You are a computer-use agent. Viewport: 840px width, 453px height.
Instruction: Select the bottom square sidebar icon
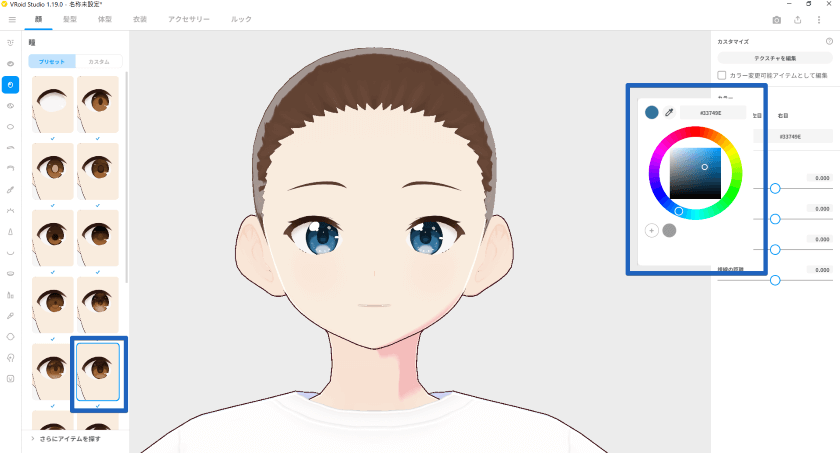point(10,379)
